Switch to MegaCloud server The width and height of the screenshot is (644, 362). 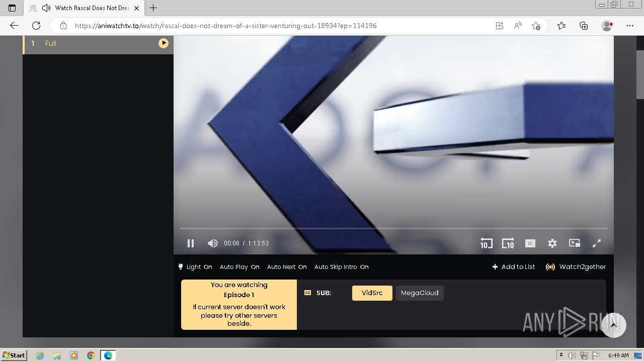(420, 293)
